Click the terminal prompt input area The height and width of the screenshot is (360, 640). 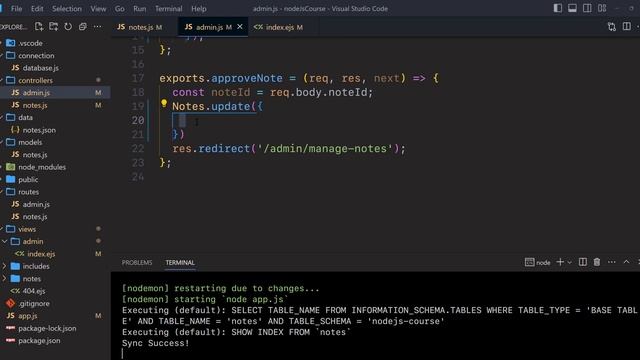(x=123, y=353)
